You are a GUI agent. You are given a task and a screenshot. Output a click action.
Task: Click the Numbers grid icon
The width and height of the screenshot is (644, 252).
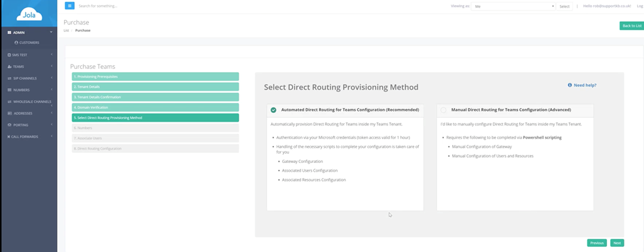[x=9, y=90]
